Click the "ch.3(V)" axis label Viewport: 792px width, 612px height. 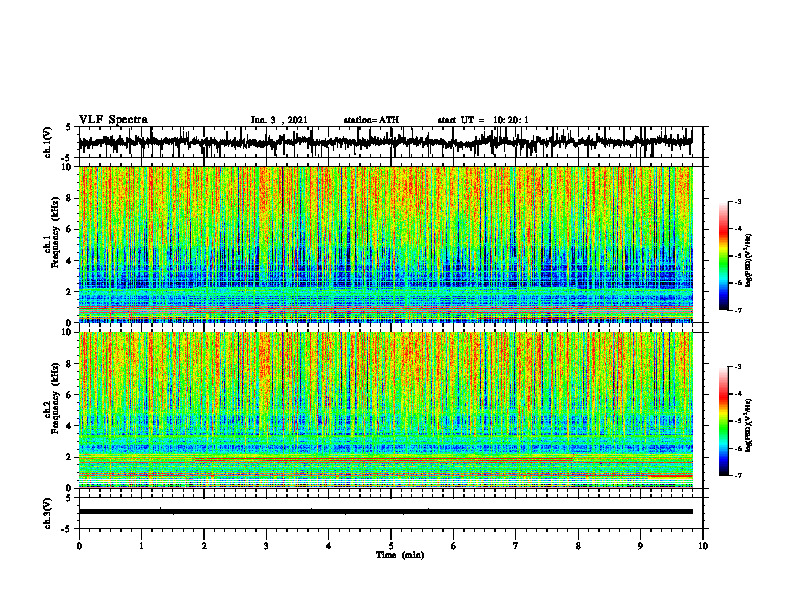point(48,513)
